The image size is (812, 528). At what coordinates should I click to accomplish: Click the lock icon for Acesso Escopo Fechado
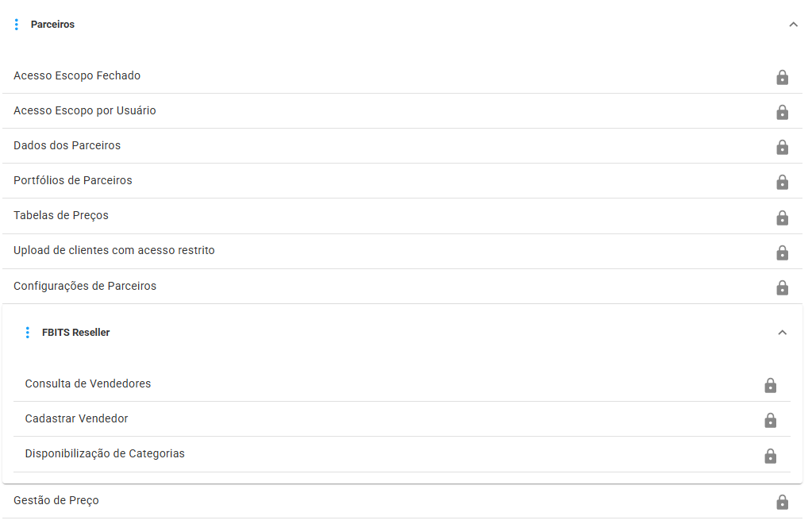(x=782, y=77)
